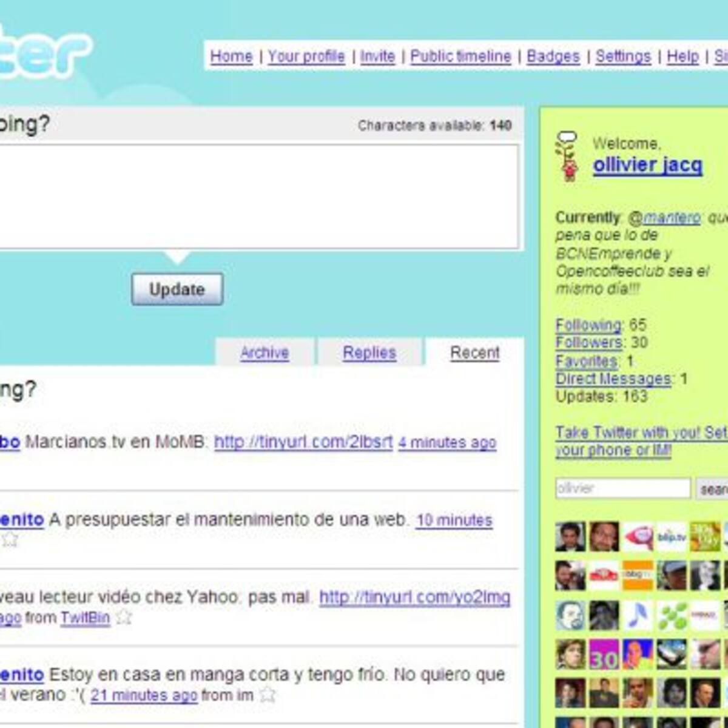View Direct Messages in the sidebar
728x728 pixels.
coord(613,379)
